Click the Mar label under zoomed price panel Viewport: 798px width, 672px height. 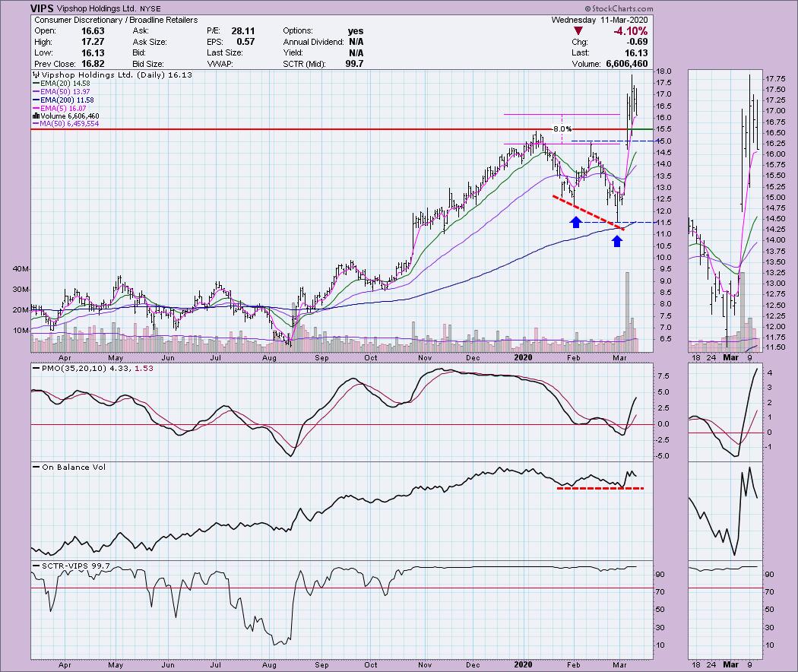coord(731,357)
